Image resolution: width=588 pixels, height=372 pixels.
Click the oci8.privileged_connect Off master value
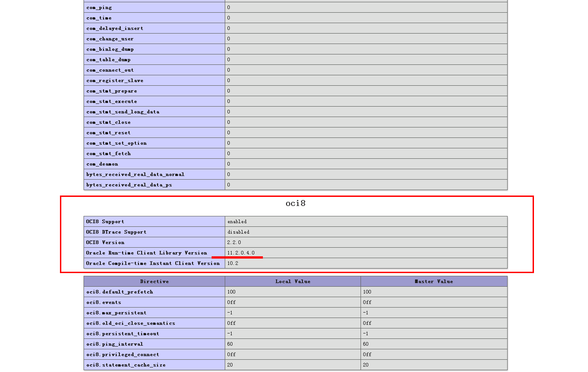click(366, 354)
